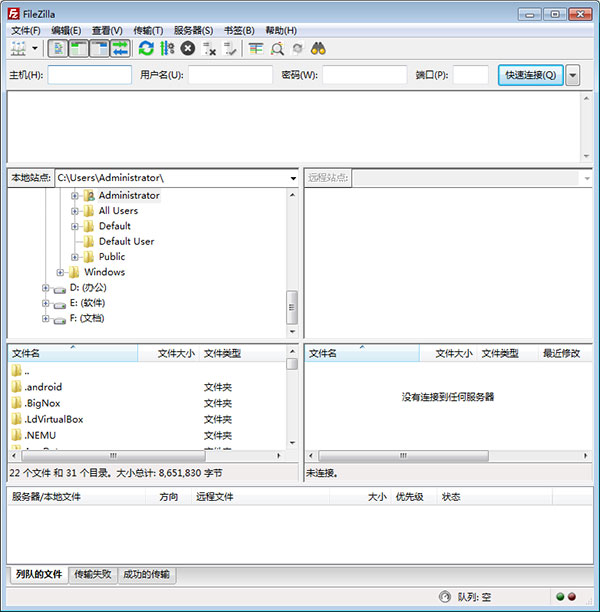Refresh the file and folder lists
This screenshot has width=600, height=612.
click(x=146, y=48)
